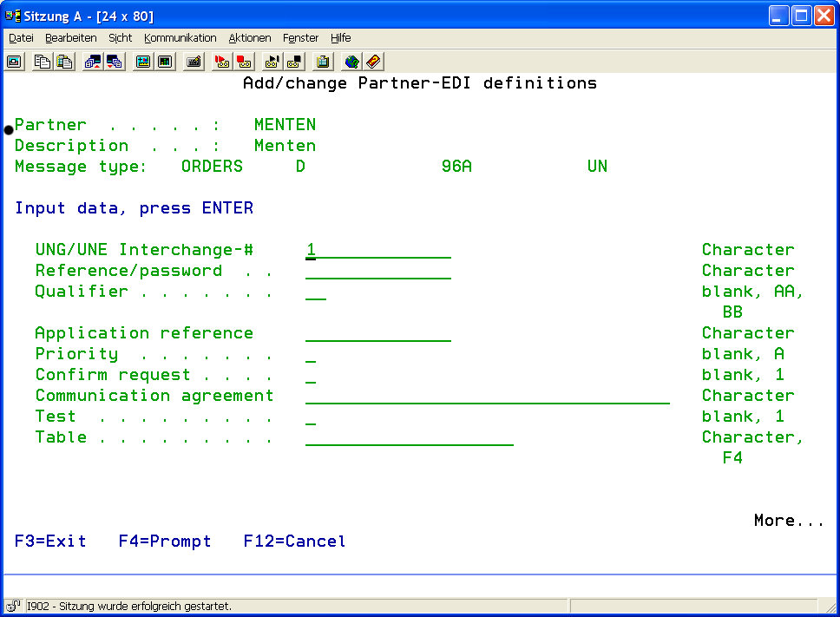The width and height of the screenshot is (840, 617).
Task: Click F12=Cancel function key label
Action: (294, 542)
